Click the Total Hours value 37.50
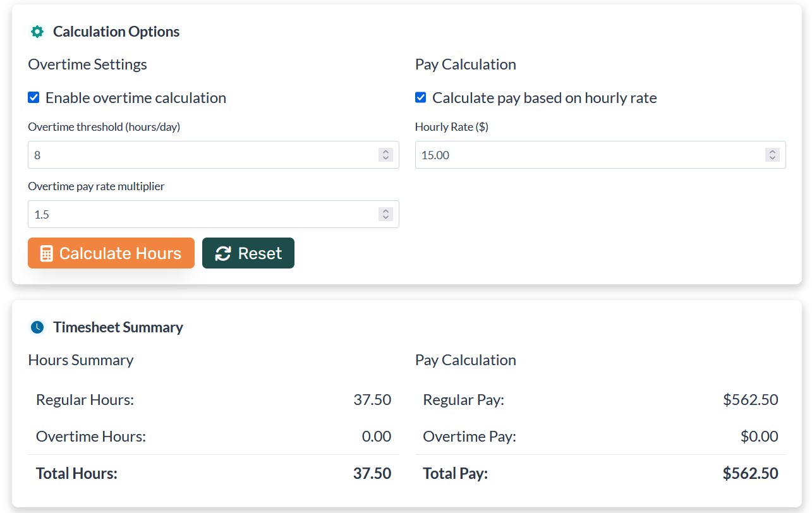 point(372,473)
